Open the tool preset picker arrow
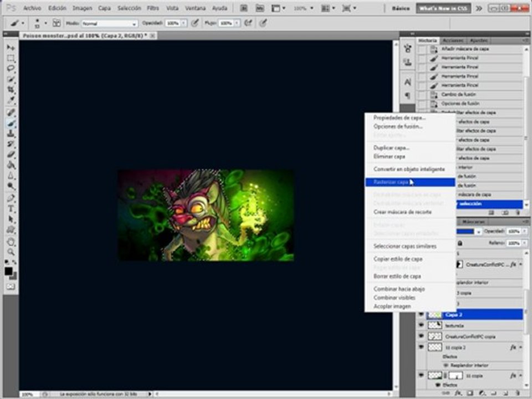The image size is (532, 399). (x=23, y=23)
